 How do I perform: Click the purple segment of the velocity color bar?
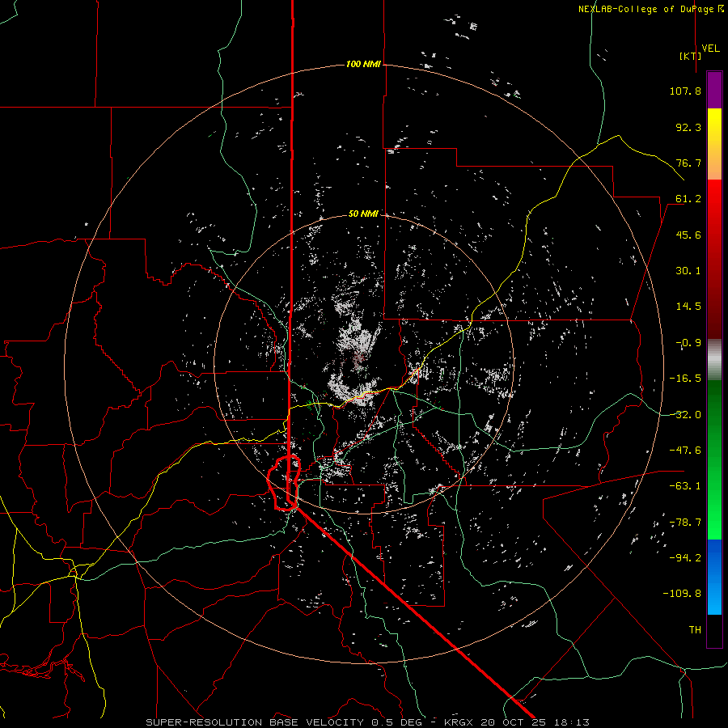pyautogui.click(x=714, y=90)
